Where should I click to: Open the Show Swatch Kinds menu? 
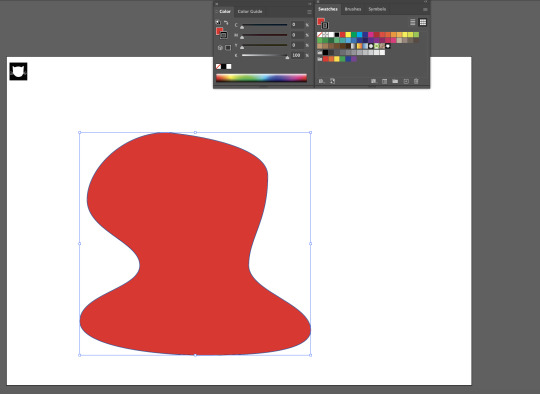(374, 81)
